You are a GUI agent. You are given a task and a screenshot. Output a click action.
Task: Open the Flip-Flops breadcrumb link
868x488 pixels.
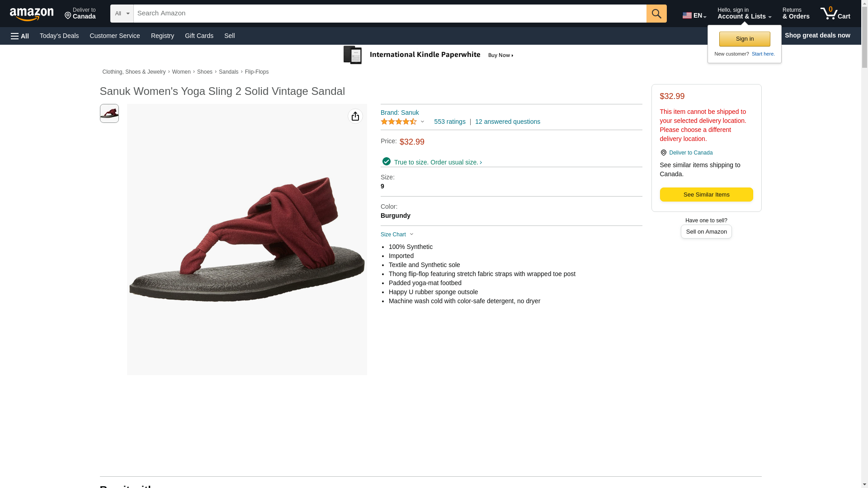point(257,72)
